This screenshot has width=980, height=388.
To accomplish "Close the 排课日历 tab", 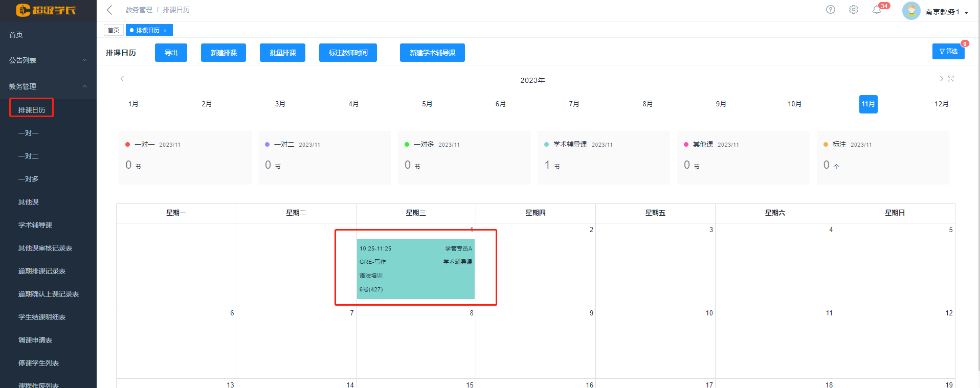I will click(165, 31).
